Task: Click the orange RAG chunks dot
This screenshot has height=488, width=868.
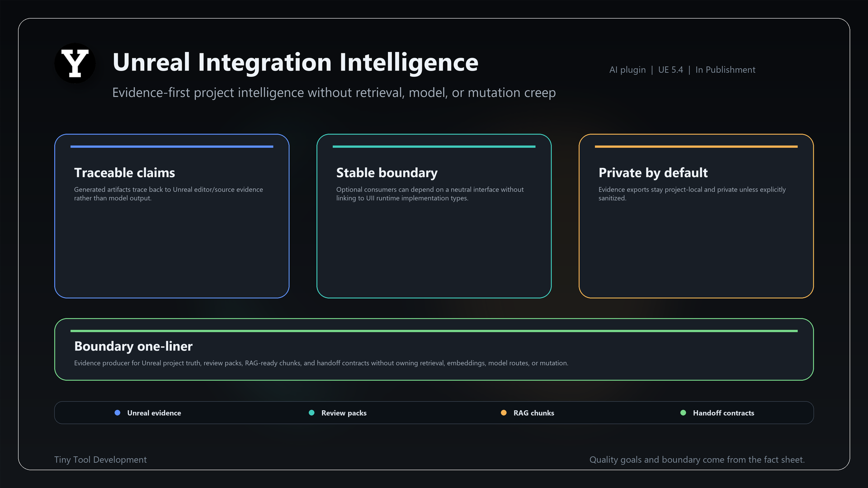Action: [x=504, y=413]
